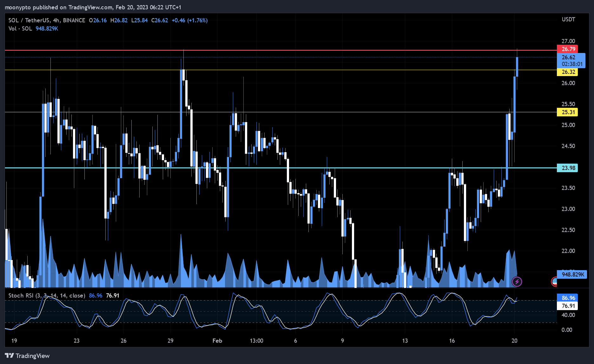Click the white 76.91 Stoch RSI axis label
The width and height of the screenshot is (594, 364).
[567, 306]
